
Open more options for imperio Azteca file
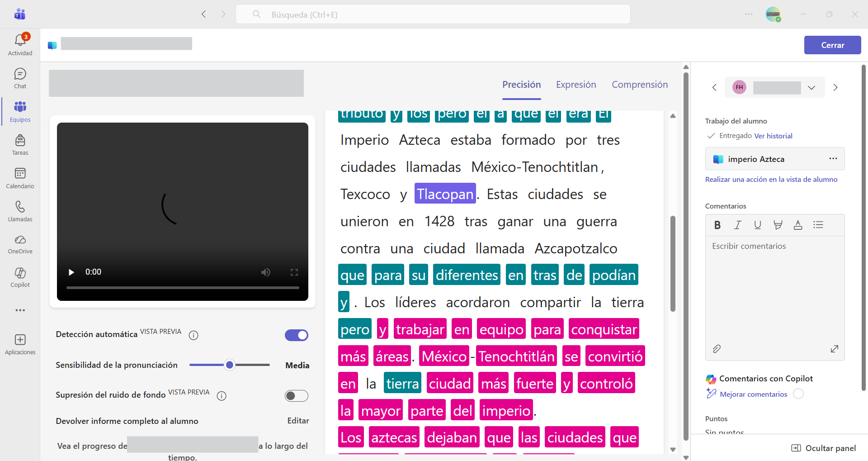tap(833, 159)
